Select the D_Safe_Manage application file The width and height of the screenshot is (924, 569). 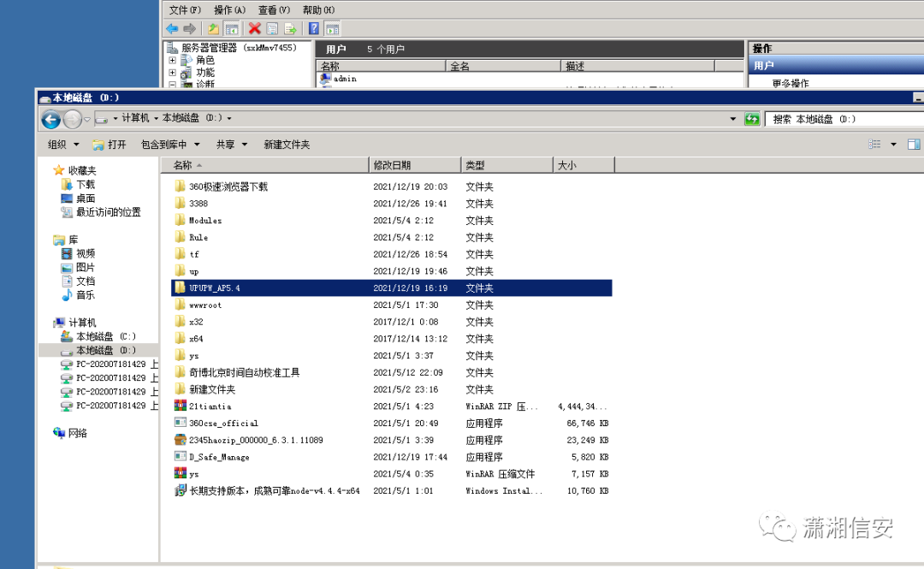(219, 457)
